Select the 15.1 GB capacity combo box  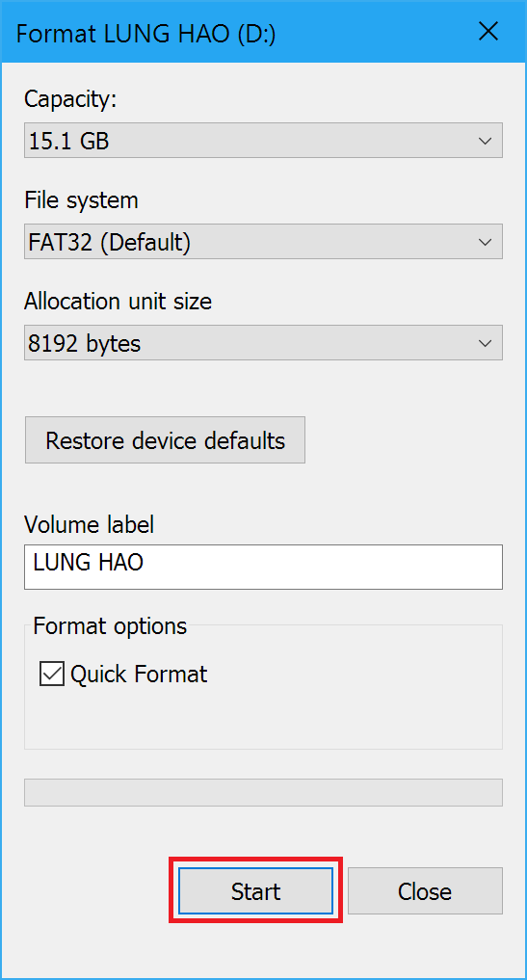click(263, 142)
